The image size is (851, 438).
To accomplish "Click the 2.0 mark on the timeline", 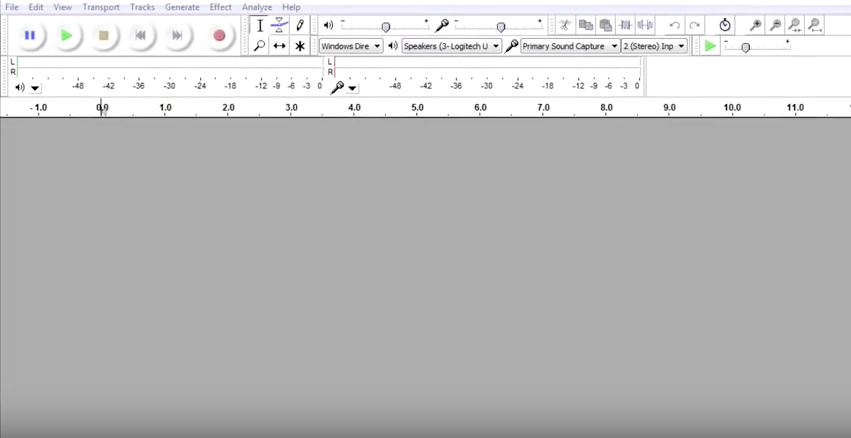I will click(228, 107).
